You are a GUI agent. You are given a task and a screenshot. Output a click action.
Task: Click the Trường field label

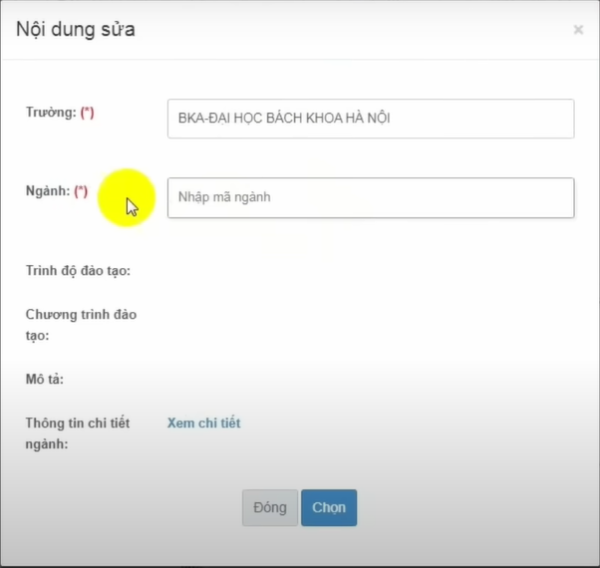click(x=50, y=112)
